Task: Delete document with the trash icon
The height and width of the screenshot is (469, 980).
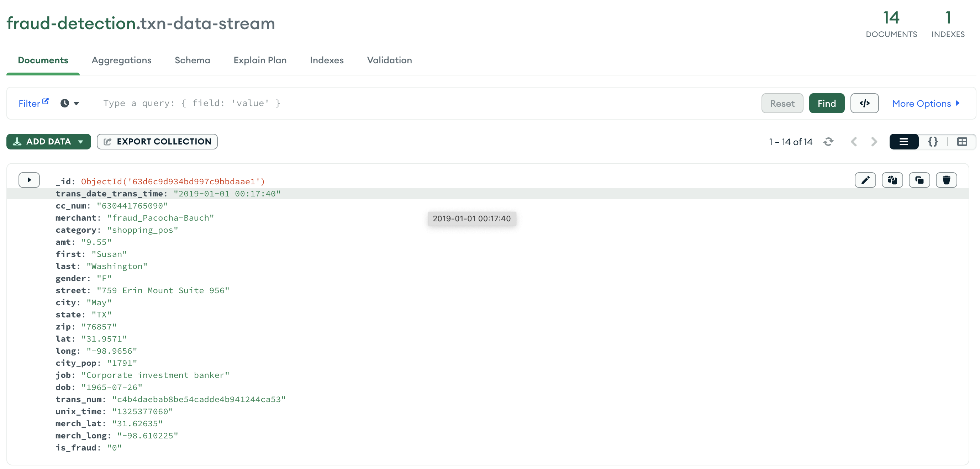Action: coord(946,180)
